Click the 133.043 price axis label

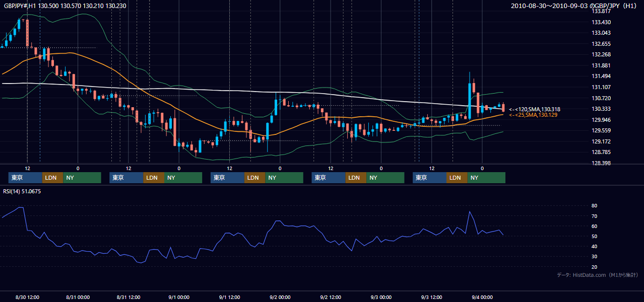(602, 33)
